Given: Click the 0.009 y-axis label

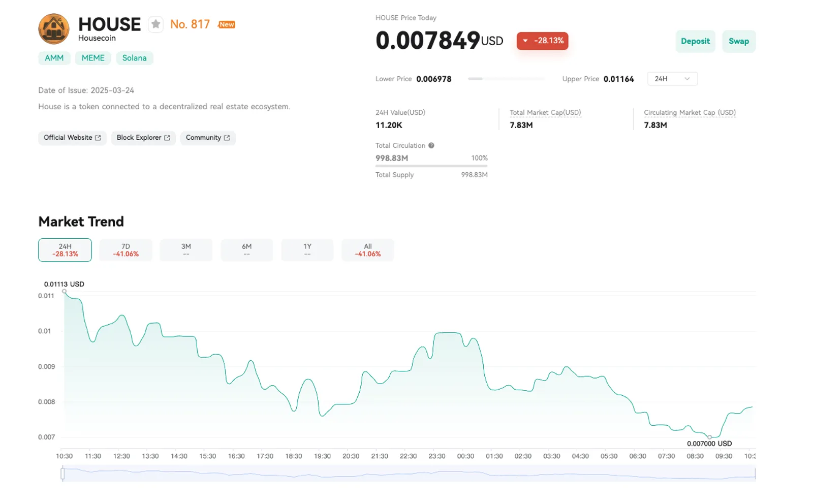Looking at the screenshot, I should point(46,366).
